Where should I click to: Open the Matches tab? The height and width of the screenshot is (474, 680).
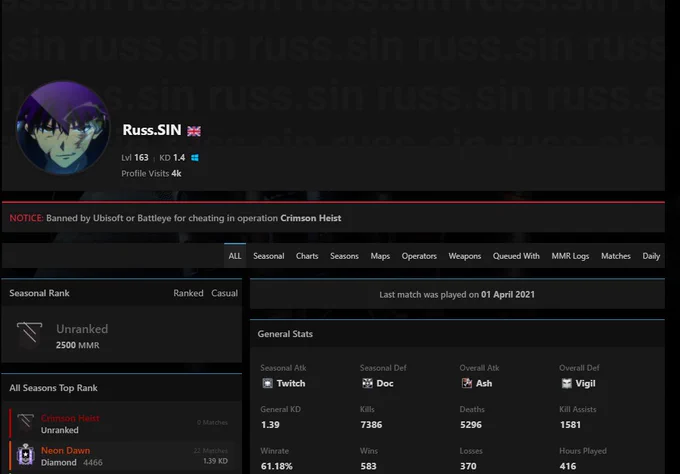click(x=616, y=256)
